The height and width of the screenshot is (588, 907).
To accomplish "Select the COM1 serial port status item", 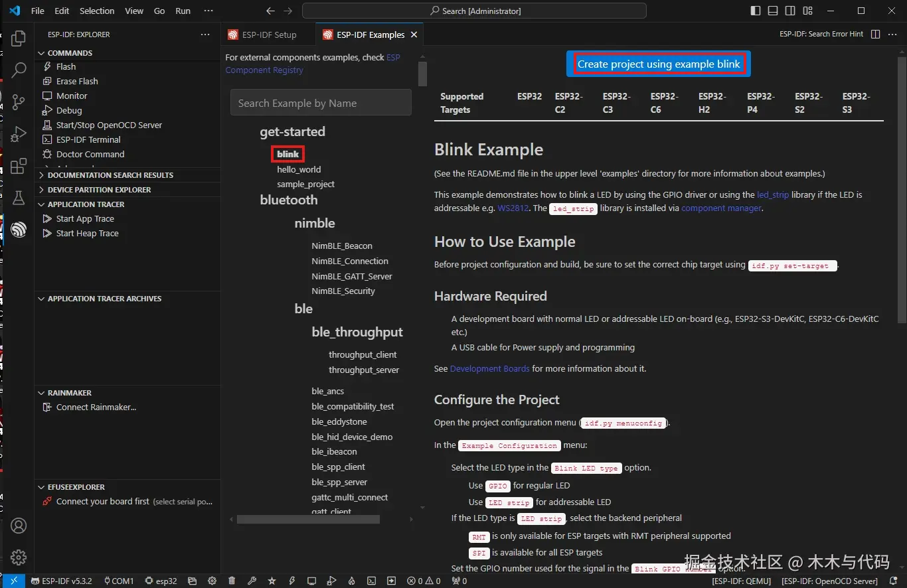I will click(119, 581).
